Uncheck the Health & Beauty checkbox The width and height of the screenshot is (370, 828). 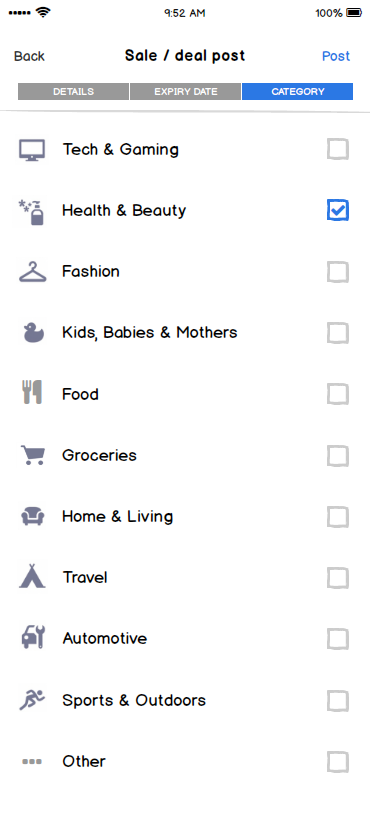338,211
